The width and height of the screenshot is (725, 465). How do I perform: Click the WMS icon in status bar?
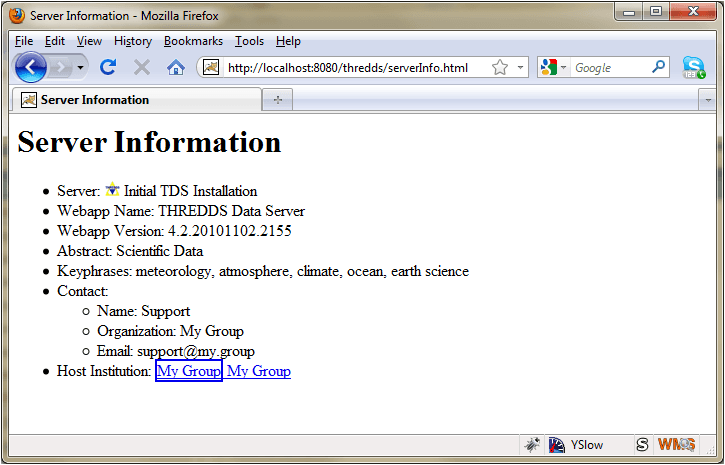[x=676, y=445]
